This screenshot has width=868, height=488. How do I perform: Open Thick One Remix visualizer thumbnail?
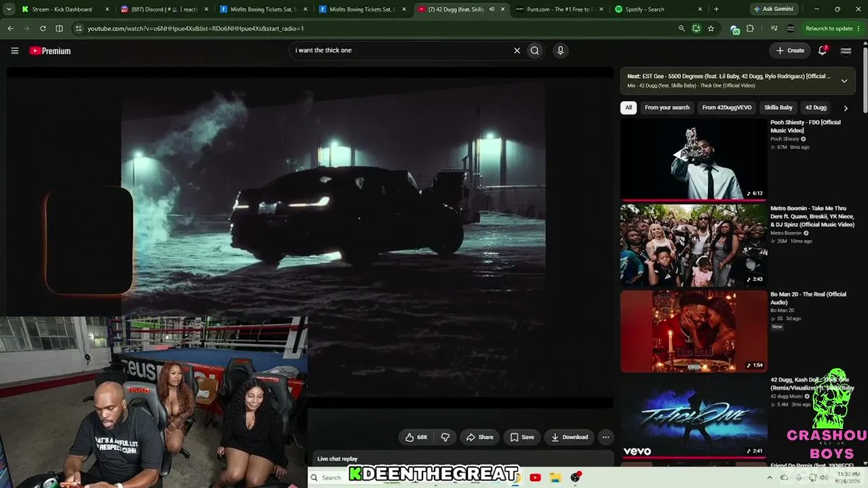(x=693, y=418)
